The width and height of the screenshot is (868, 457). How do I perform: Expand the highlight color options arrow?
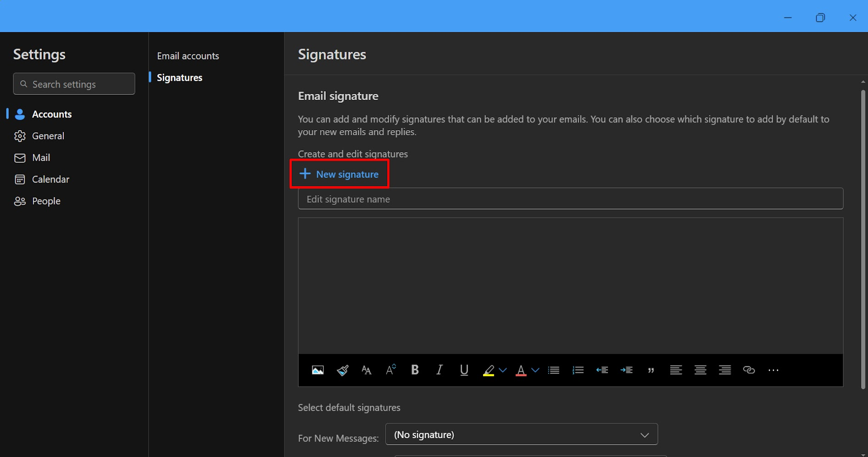(x=503, y=370)
